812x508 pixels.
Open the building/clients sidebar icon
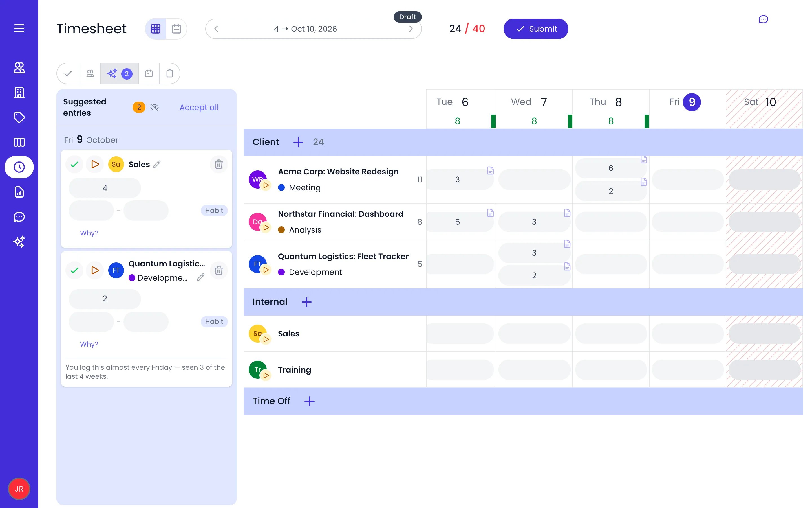pos(19,92)
